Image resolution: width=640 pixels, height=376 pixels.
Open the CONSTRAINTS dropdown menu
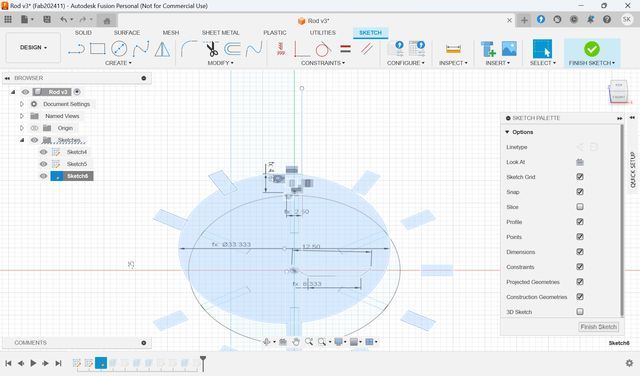coord(323,63)
